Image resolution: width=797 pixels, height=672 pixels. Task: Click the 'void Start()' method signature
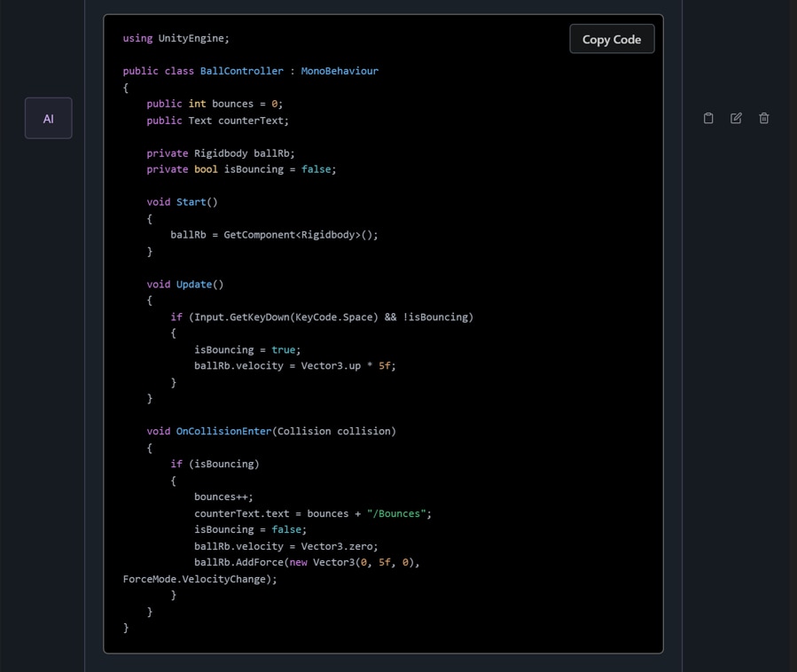click(x=182, y=202)
